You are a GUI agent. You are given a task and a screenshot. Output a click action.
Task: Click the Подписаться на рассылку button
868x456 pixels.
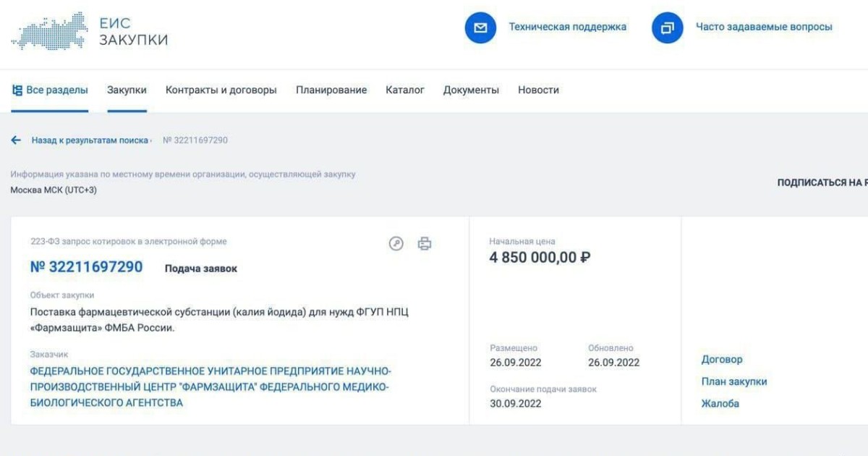(x=822, y=183)
